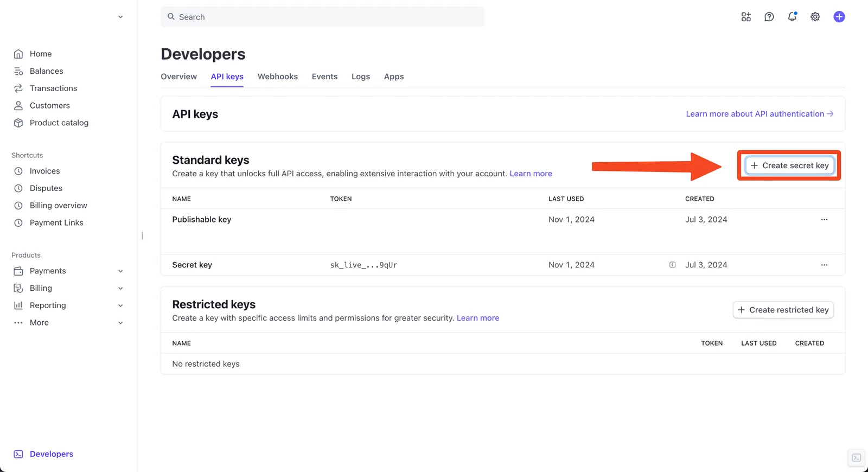Select the API keys tab
The height and width of the screenshot is (472, 868).
227,76
